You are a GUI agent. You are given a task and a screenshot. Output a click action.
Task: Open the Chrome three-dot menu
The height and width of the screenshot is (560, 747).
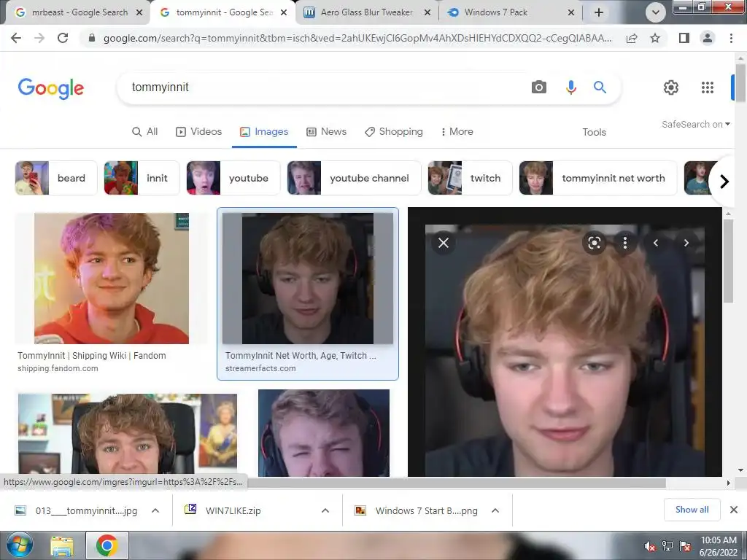(x=731, y=38)
